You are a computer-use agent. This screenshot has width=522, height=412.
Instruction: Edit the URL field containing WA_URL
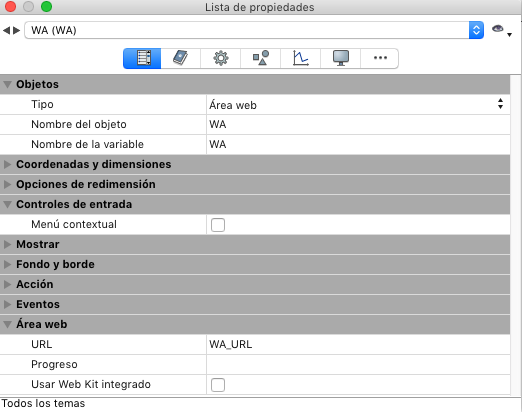click(358, 344)
